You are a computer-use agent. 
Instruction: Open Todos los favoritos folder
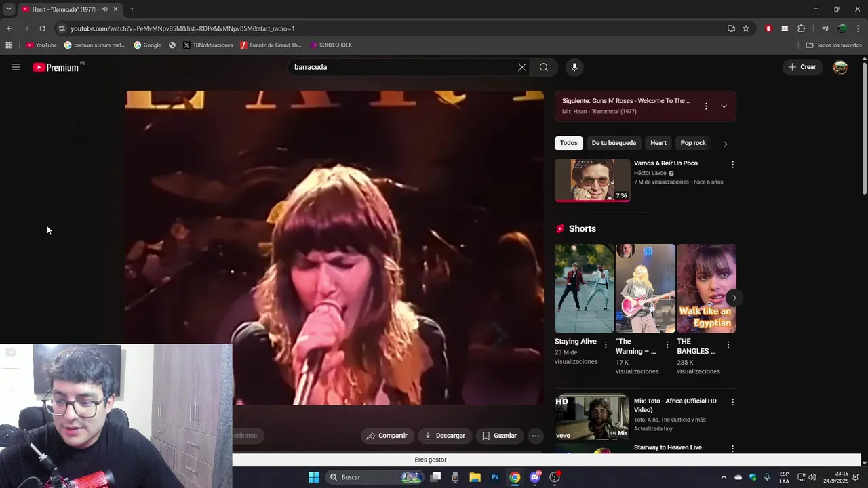point(833,45)
